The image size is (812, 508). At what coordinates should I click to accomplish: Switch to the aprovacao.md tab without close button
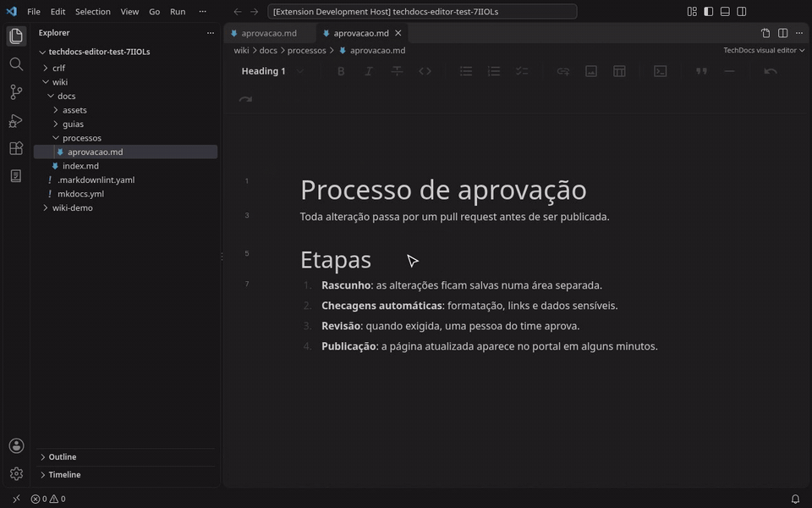[x=270, y=33]
